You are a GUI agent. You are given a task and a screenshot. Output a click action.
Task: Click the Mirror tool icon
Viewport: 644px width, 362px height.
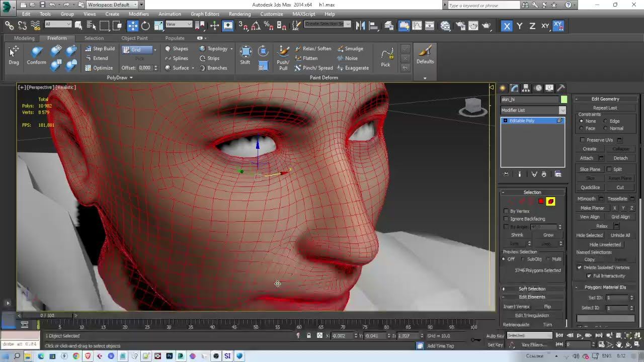coord(361,26)
